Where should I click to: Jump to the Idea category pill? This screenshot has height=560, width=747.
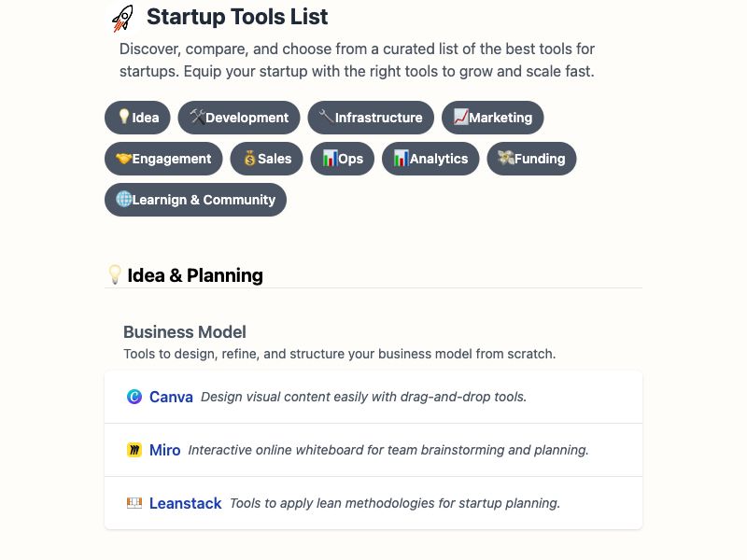point(137,118)
